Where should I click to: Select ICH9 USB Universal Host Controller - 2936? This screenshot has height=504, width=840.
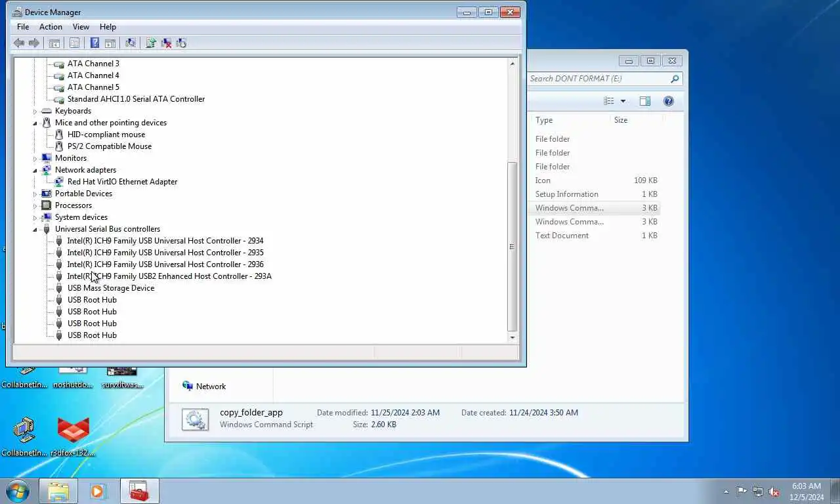click(165, 264)
